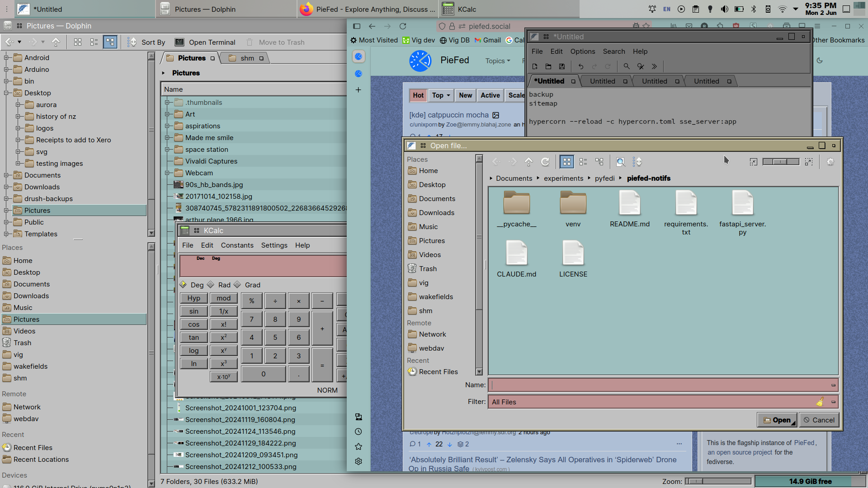Open the find tool in the editor toolbar
This screenshot has width=868, height=488.
tap(627, 66)
